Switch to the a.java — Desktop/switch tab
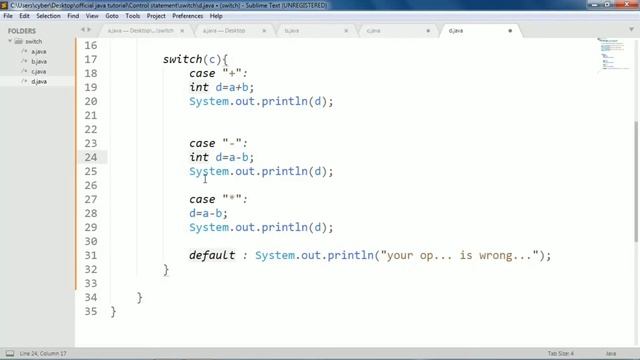This screenshot has width=640, height=360. 141,31
